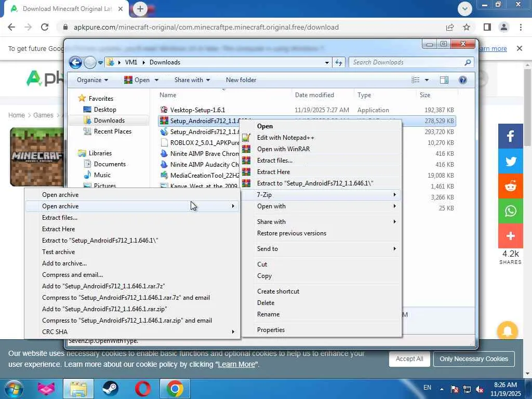
Task: Click Chrome share page icon
Action: [x=450, y=27]
